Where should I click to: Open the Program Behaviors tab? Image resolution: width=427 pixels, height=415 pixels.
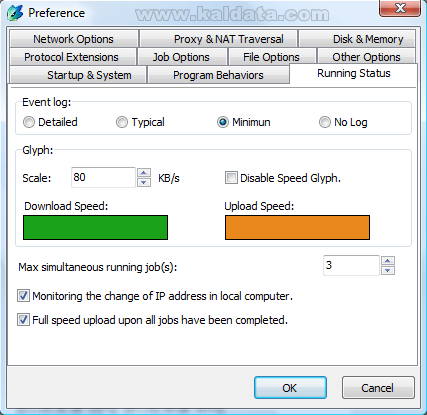coord(218,75)
